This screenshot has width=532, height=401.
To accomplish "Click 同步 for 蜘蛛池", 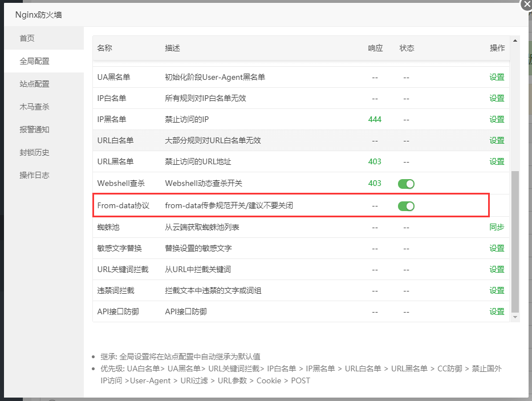I will (497, 227).
